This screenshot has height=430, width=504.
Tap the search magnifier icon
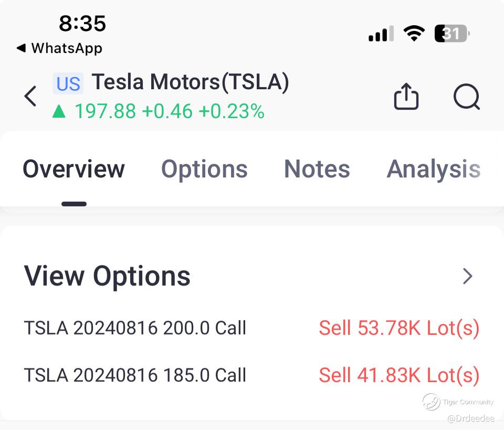pos(466,97)
